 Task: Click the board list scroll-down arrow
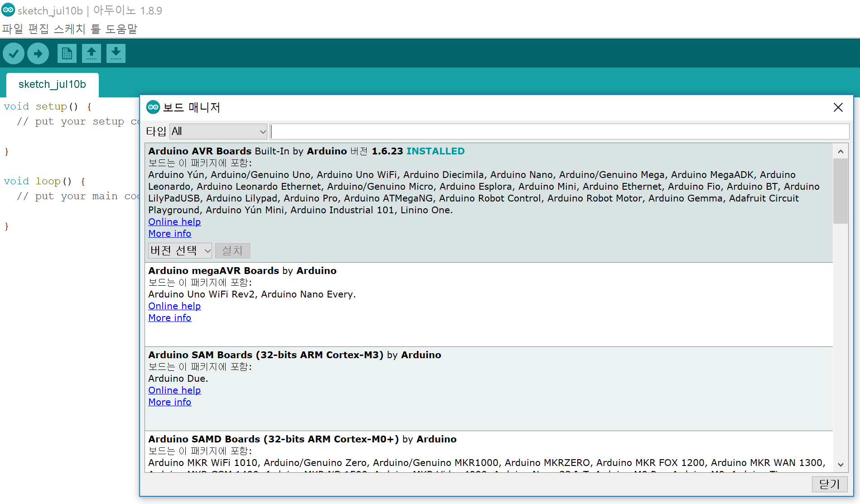841,465
